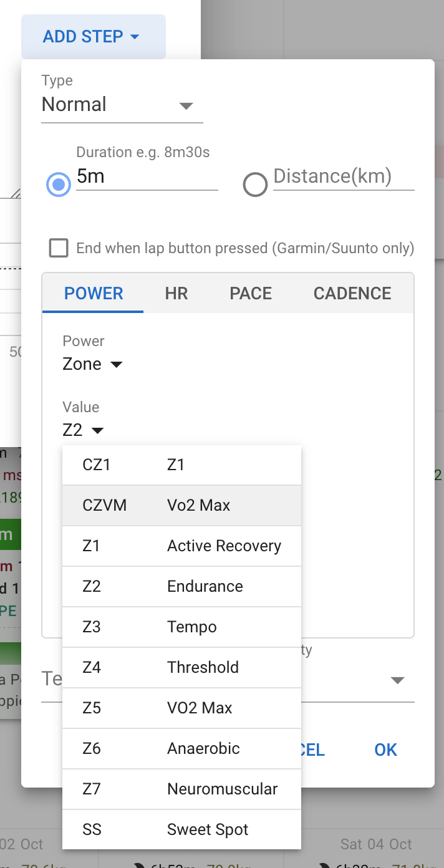
Task: Expand the Type Normal dropdown
Action: [122, 105]
